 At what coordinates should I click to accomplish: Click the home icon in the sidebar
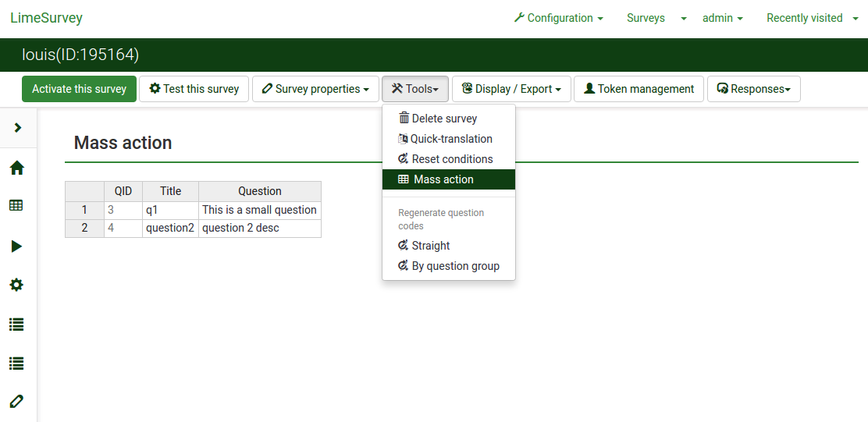pos(16,168)
